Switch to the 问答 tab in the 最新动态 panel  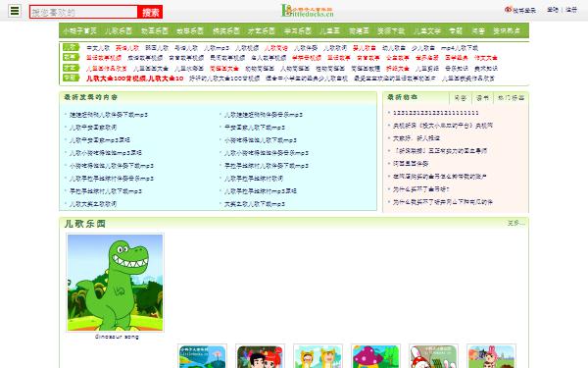tap(461, 98)
